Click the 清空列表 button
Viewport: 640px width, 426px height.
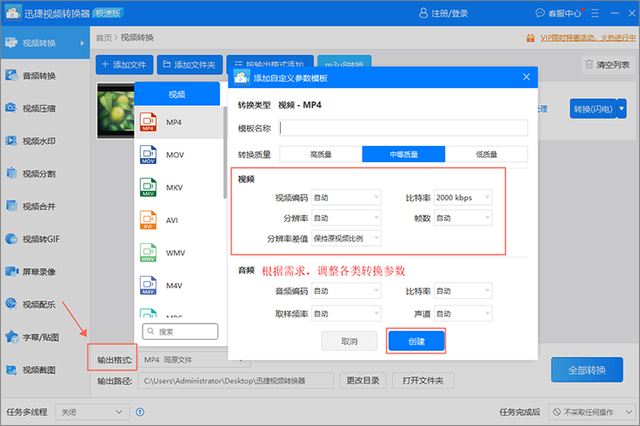pos(608,64)
